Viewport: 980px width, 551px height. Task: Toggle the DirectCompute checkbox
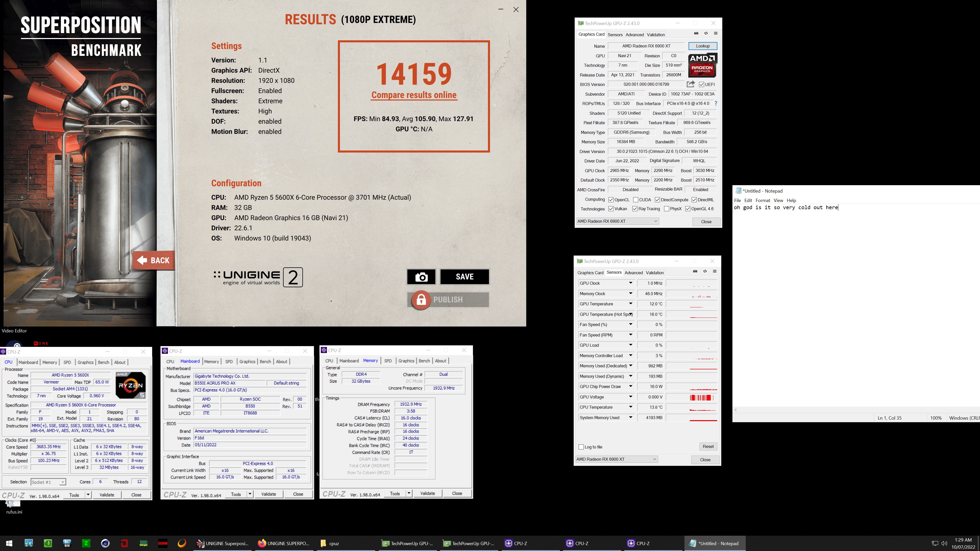[657, 200]
